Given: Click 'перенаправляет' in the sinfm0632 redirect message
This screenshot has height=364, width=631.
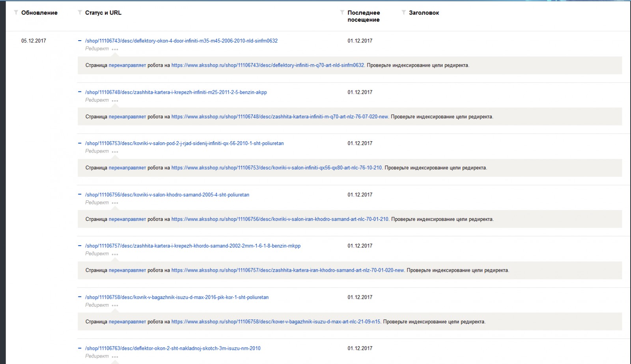Looking at the screenshot, I should [x=127, y=65].
